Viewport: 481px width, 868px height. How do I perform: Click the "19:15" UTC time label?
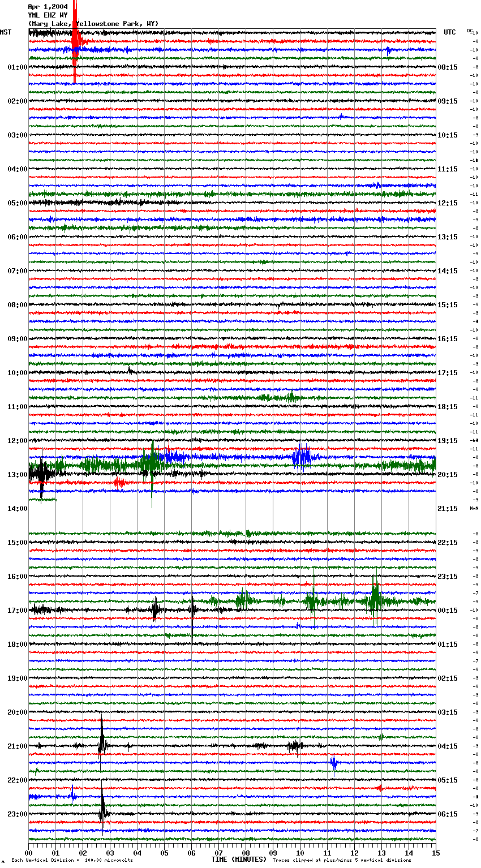[448, 441]
